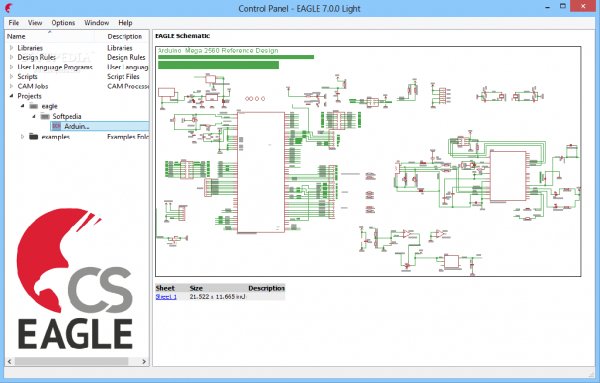600x383 pixels.
Task: Collapse the eagle project folder
Action: pyautogui.click(x=23, y=106)
